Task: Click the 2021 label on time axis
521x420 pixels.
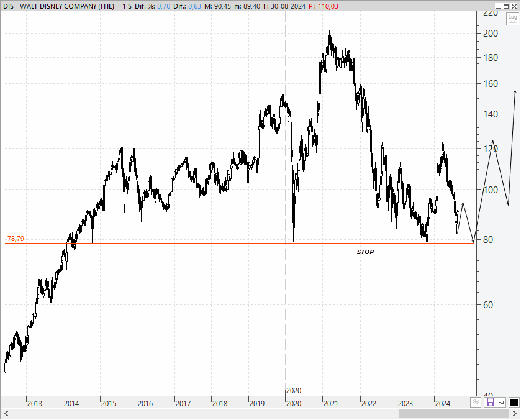Action: 330,404
